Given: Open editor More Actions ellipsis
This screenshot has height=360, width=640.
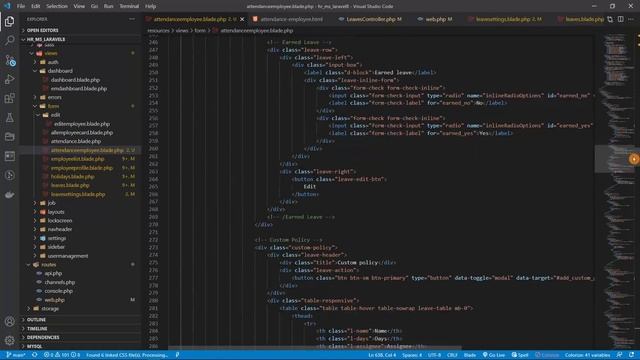Looking at the screenshot, I should point(631,19).
